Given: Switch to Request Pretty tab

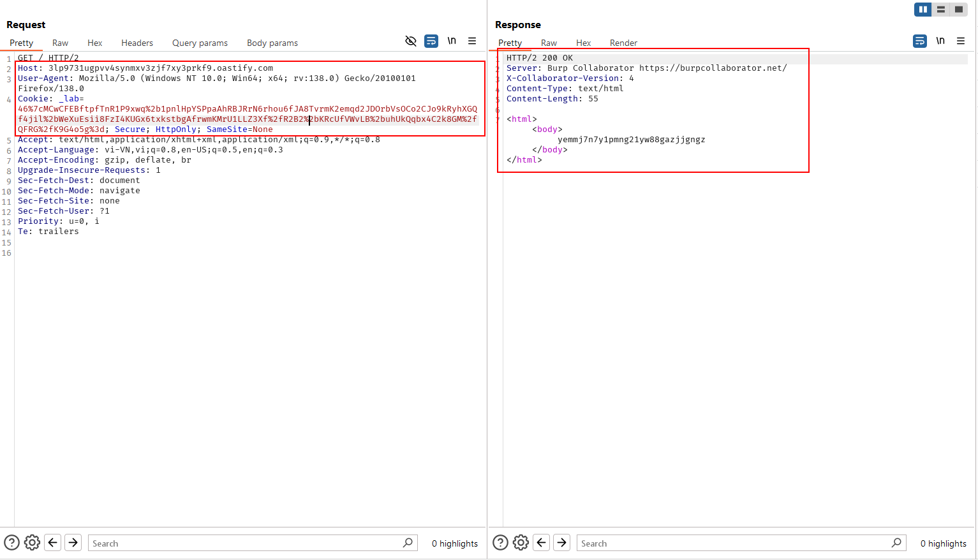Looking at the screenshot, I should [x=22, y=43].
